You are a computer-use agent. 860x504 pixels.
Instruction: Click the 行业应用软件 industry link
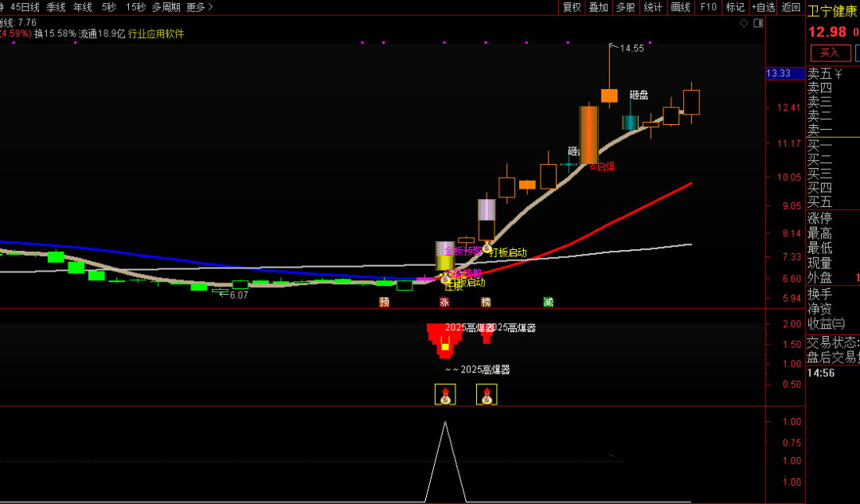[x=156, y=34]
